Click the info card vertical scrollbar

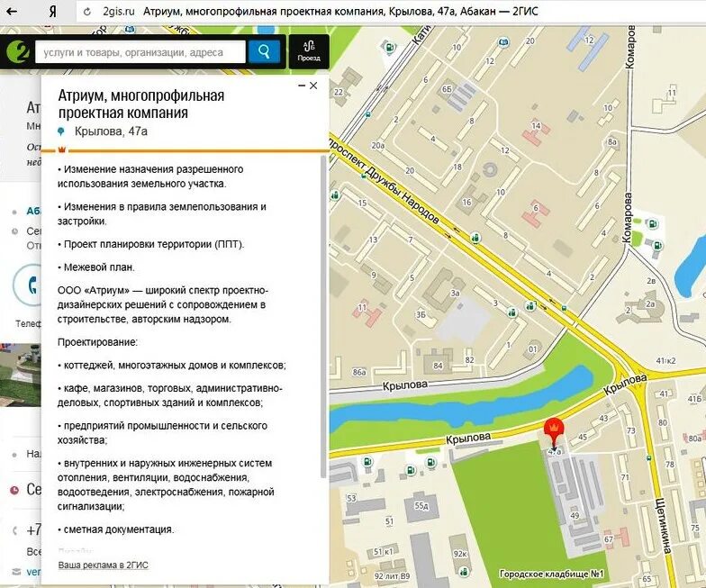click(322, 316)
